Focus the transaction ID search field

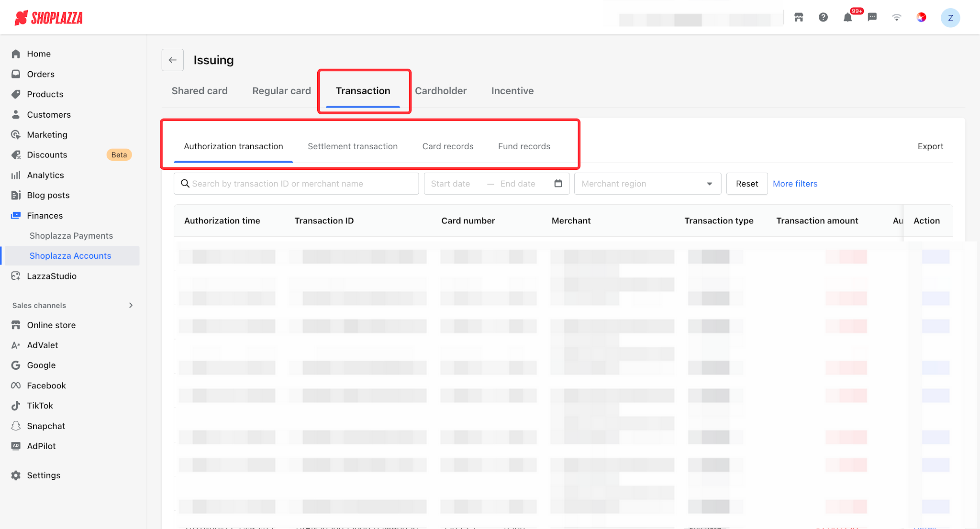tap(296, 184)
